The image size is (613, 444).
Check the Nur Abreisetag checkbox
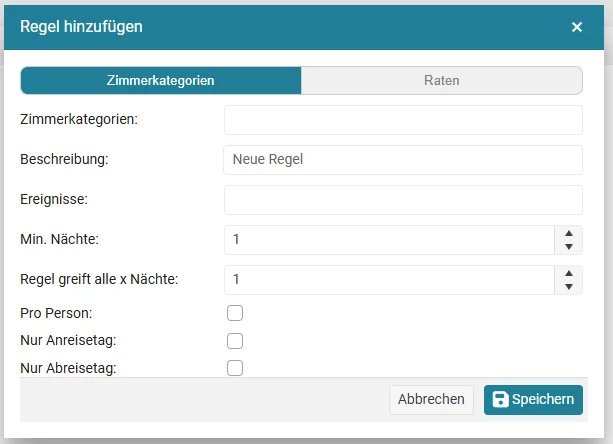click(x=235, y=368)
